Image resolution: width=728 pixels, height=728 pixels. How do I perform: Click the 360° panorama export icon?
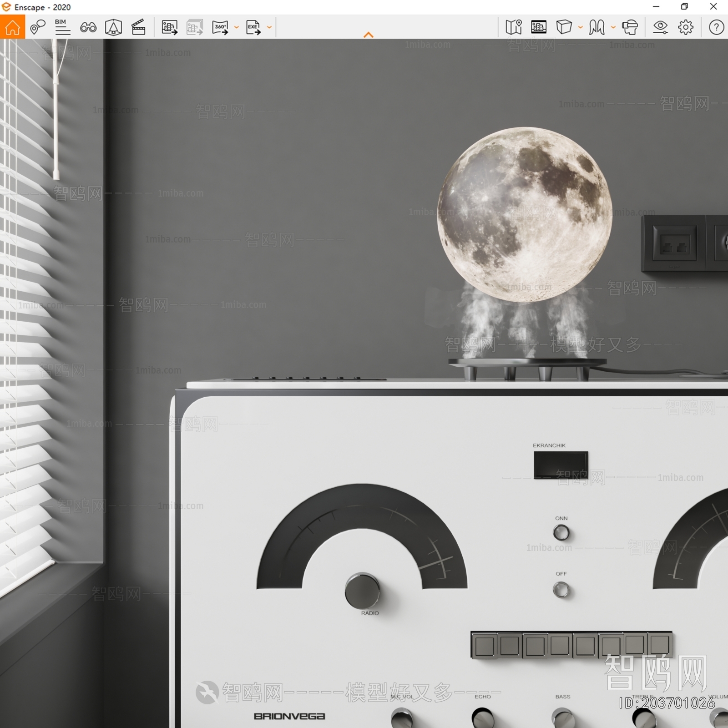click(x=220, y=27)
